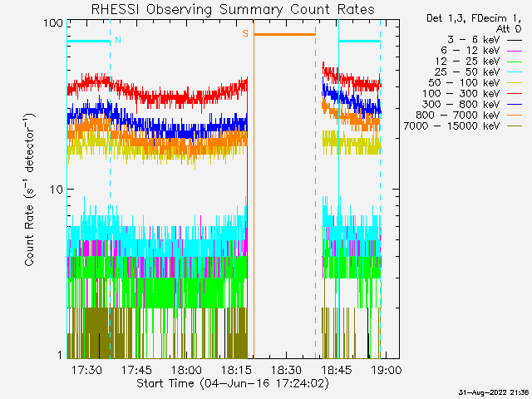Click the 10 y-axis tick label
The image size is (532, 399).
(57, 190)
